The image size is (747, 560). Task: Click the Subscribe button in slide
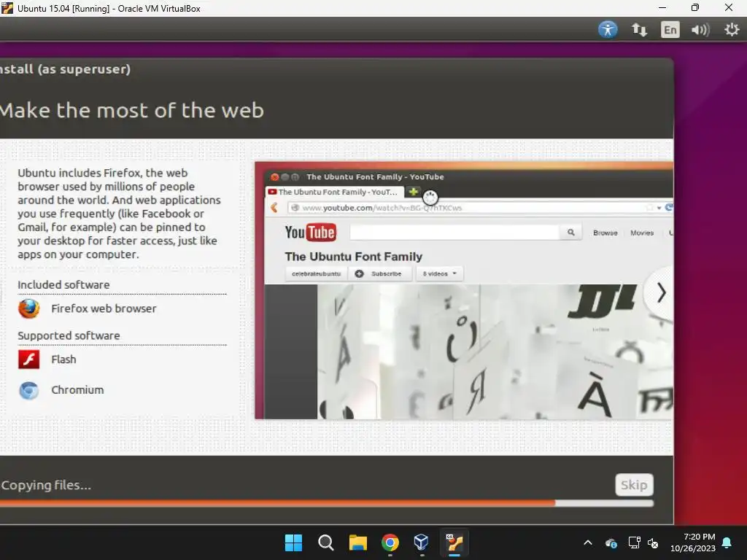click(379, 274)
